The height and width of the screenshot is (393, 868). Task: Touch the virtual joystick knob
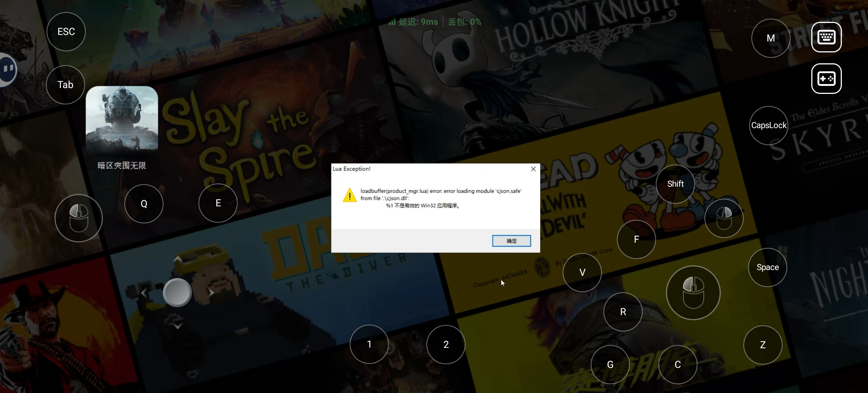coord(177,292)
